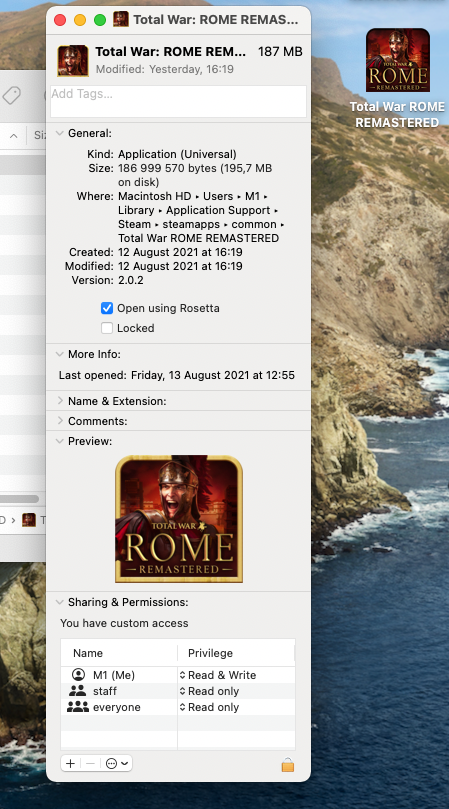Click the Where path line starting 'Macintosh HD'
Viewport: 449px width, 809px height.
coord(193,196)
